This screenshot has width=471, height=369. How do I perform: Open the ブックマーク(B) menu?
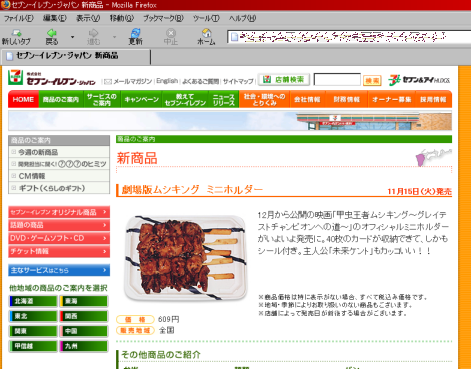pos(163,18)
